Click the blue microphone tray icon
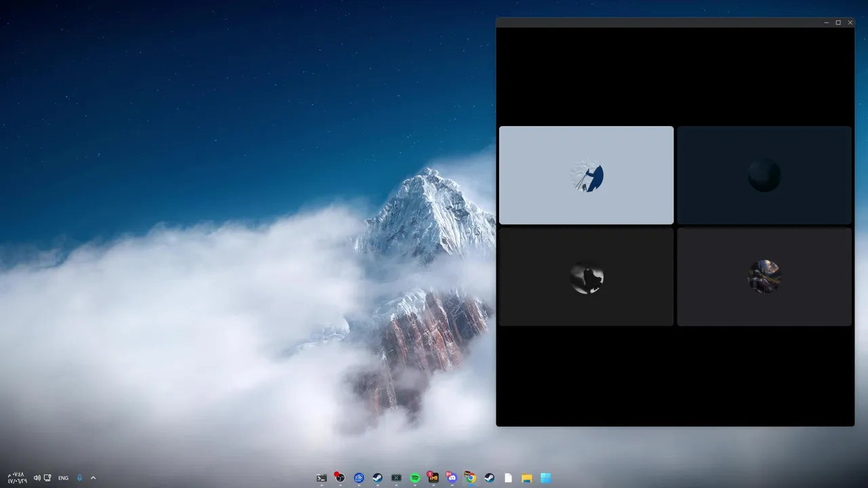Image resolution: width=868 pixels, height=488 pixels. tap(79, 478)
